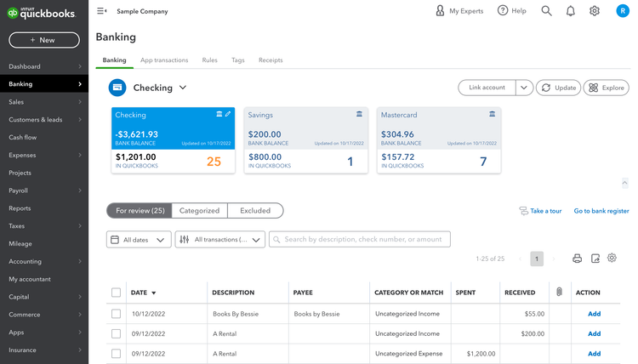Click the bank icon on Mastercard card
Viewport: 638px width, 364px height.
(x=492, y=114)
